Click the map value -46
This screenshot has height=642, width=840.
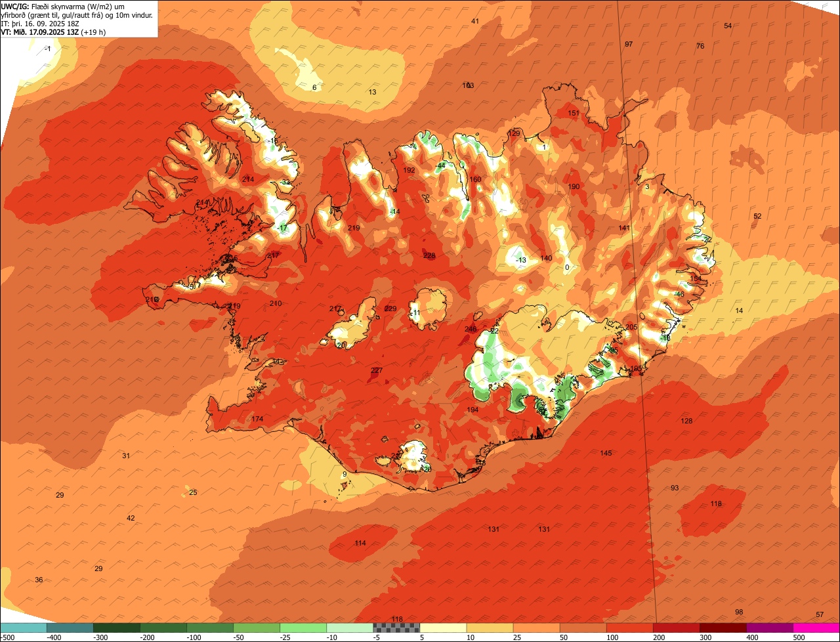coord(679,295)
